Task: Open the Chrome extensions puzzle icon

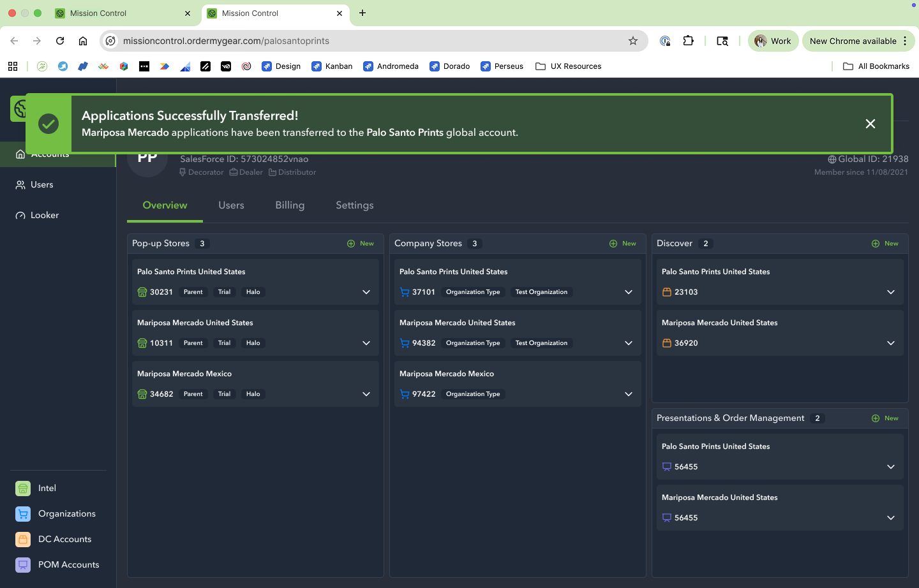Action: coord(688,41)
